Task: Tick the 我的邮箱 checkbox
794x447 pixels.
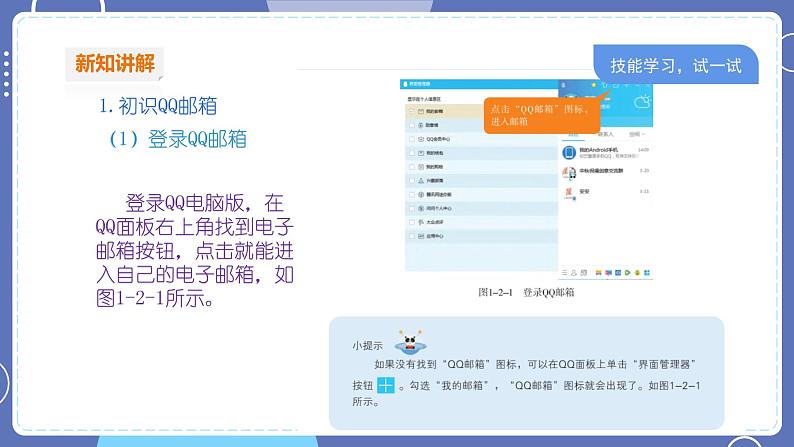Action: 411,111
